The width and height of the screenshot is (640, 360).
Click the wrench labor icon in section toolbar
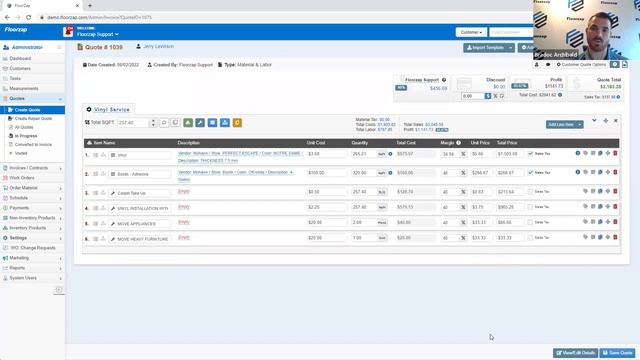200,123
